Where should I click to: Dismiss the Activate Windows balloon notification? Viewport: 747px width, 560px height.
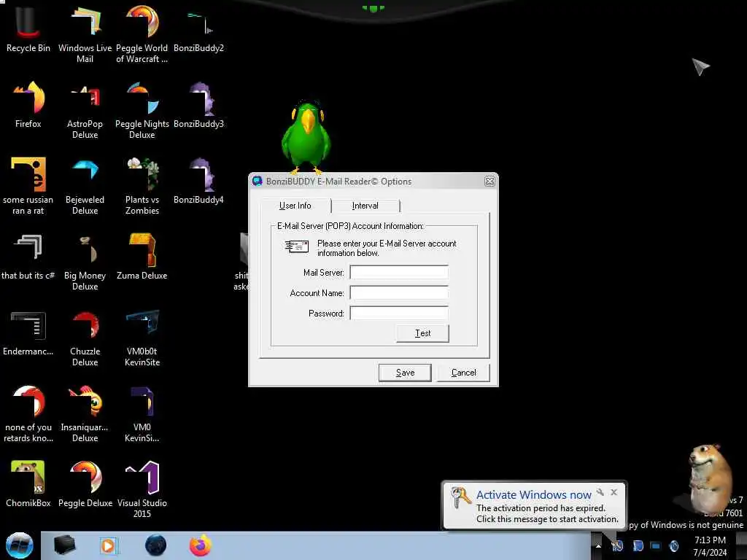[x=614, y=492]
